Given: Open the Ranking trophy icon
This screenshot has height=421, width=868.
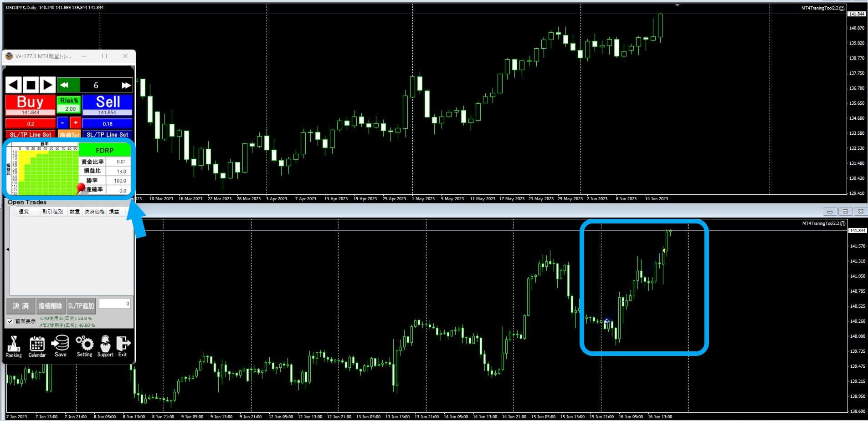Looking at the screenshot, I should [x=13, y=346].
